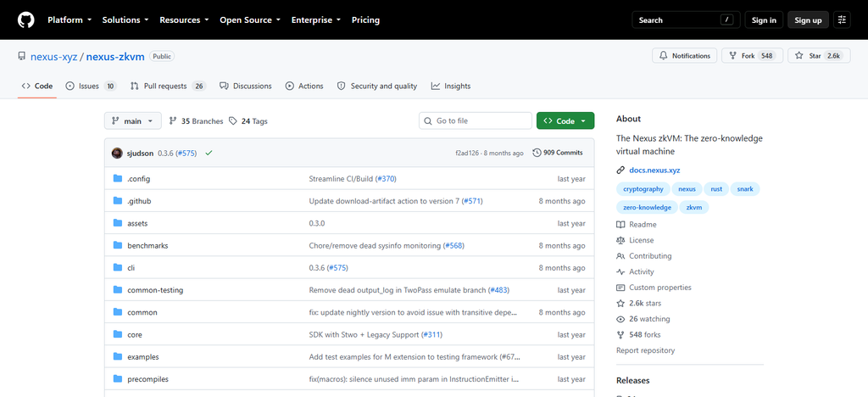Open the Contributing link in About
Screen dimensions: 868x397
click(x=644, y=256)
